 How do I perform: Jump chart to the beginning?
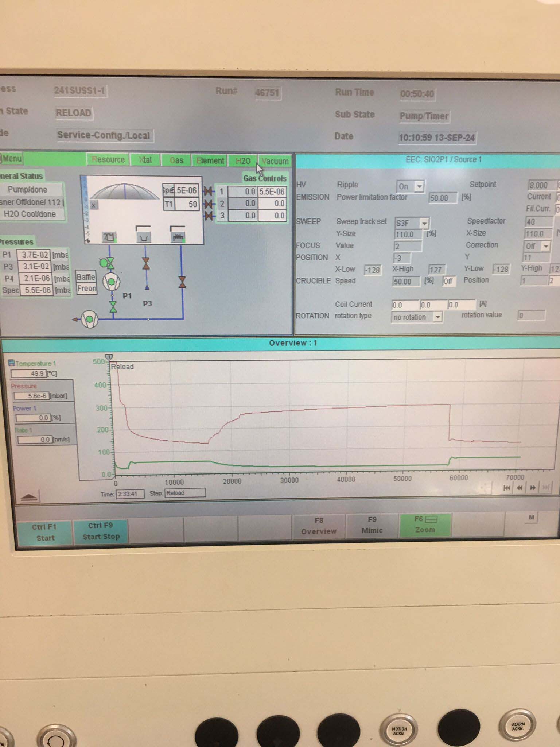tap(507, 488)
